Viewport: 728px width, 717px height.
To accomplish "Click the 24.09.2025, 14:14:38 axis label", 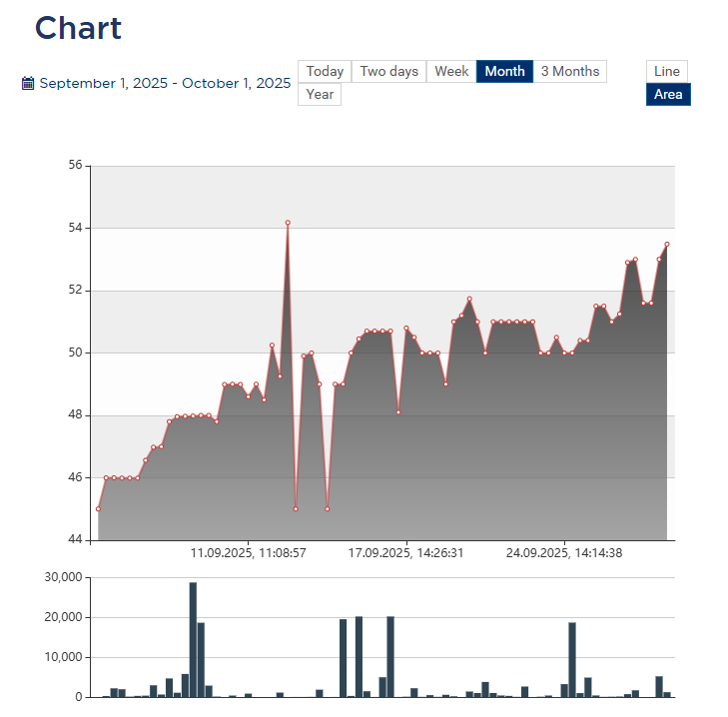I will (564, 552).
